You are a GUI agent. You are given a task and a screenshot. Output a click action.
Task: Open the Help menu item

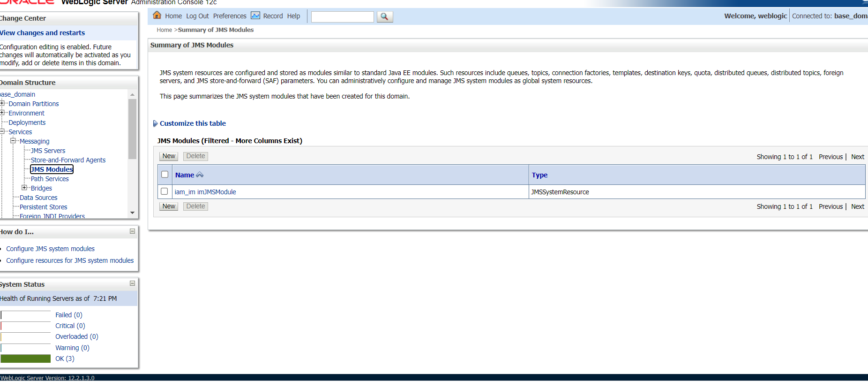pyautogui.click(x=293, y=16)
